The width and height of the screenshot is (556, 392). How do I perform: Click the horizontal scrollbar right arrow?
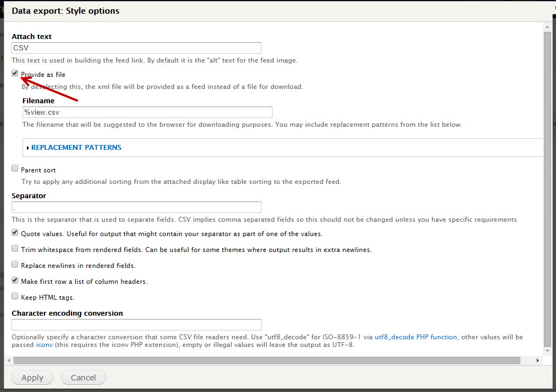pyautogui.click(x=538, y=361)
